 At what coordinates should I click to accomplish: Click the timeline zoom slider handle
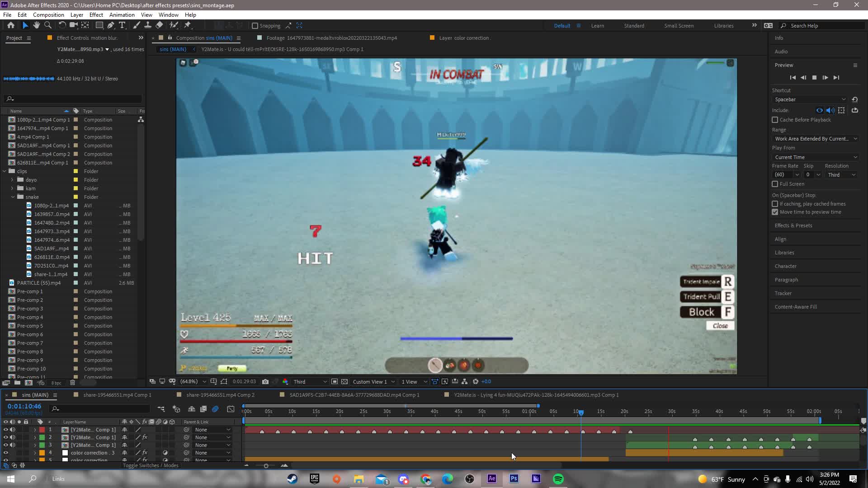click(x=266, y=466)
